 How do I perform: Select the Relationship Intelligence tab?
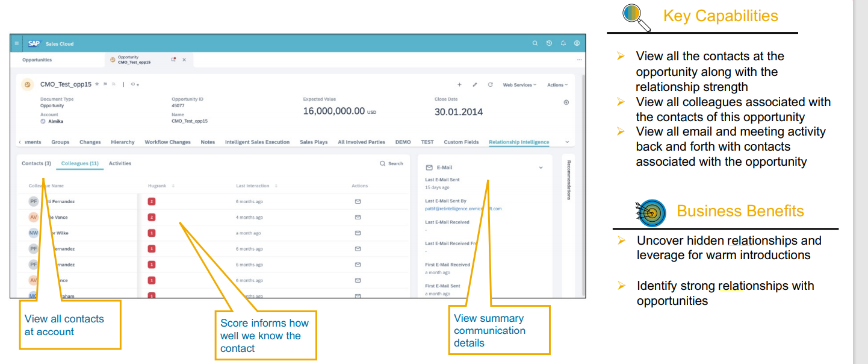pos(519,142)
